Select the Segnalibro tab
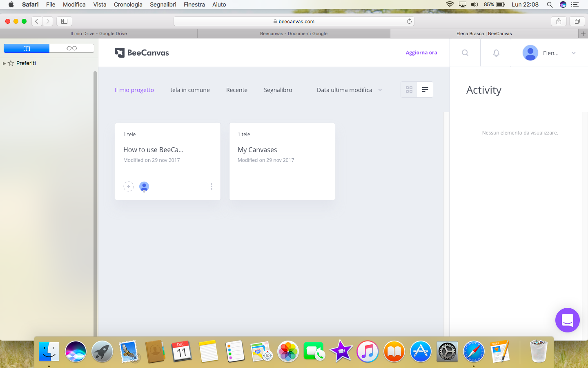The image size is (588, 368). point(278,90)
